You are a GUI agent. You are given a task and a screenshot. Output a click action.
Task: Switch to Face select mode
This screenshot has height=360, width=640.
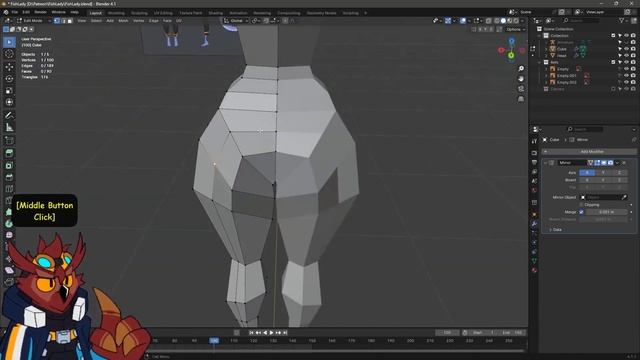tap(70, 20)
